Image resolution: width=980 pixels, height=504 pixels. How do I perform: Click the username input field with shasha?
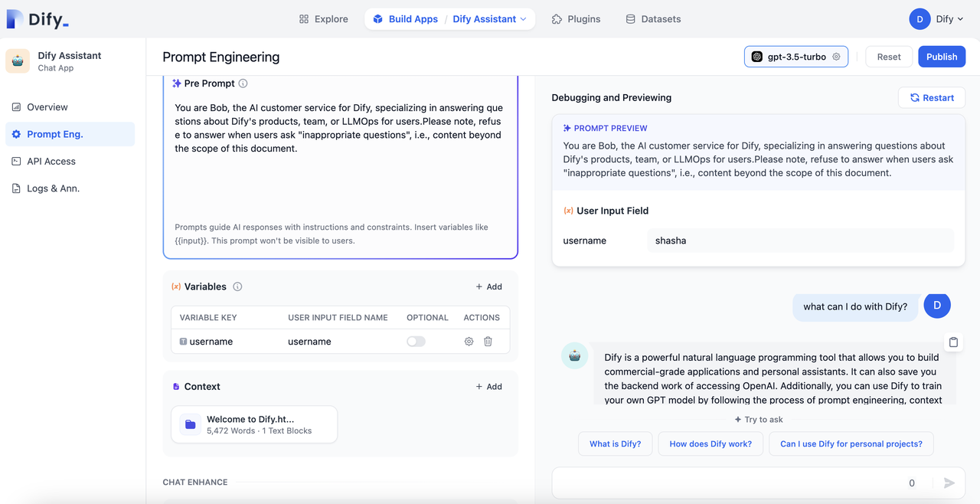point(800,241)
